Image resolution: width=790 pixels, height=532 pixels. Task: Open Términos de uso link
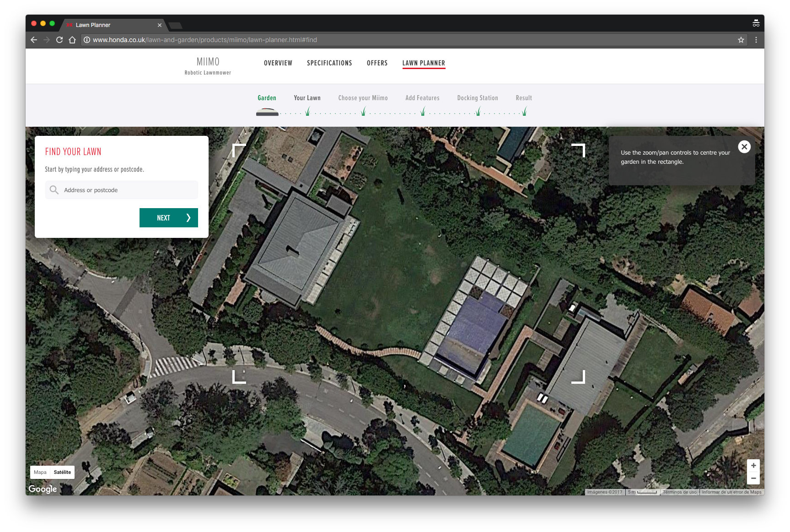point(680,492)
